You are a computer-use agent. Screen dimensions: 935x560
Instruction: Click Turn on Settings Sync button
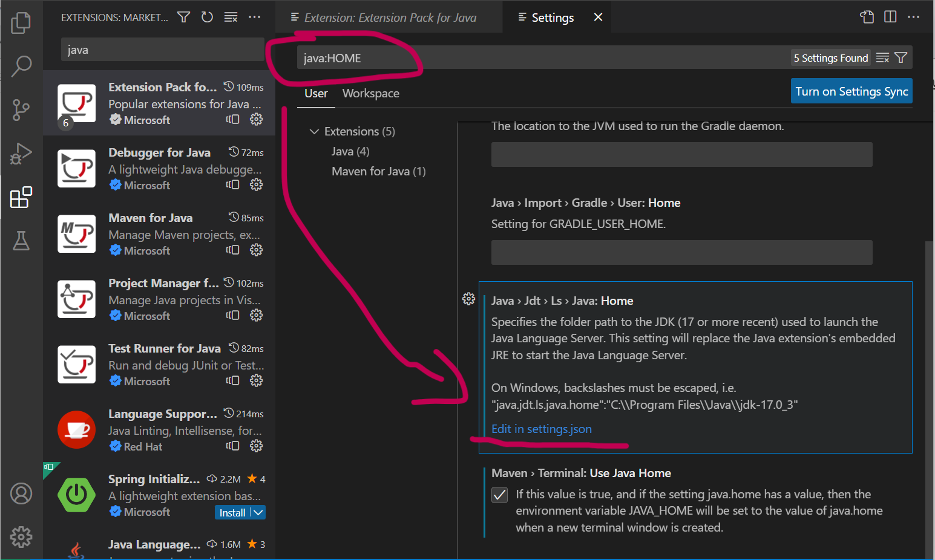tap(851, 91)
